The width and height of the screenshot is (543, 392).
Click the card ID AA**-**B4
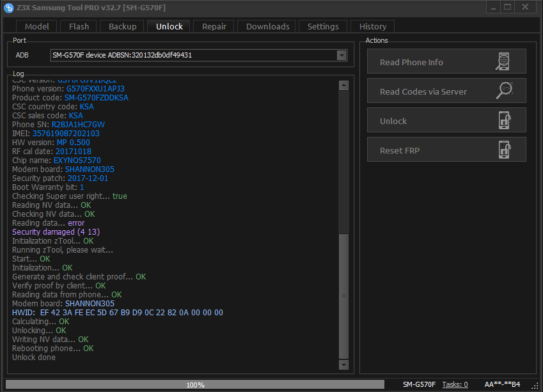coord(502,384)
